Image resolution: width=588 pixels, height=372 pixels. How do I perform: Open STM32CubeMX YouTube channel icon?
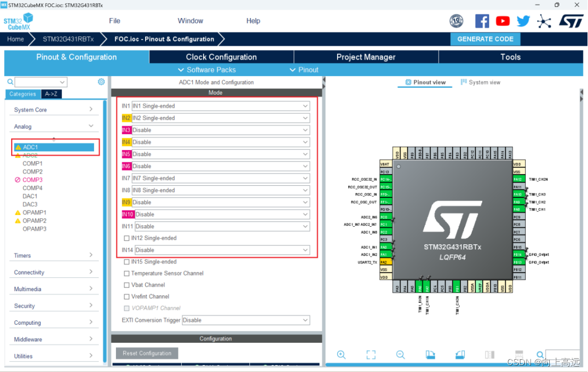(x=502, y=21)
